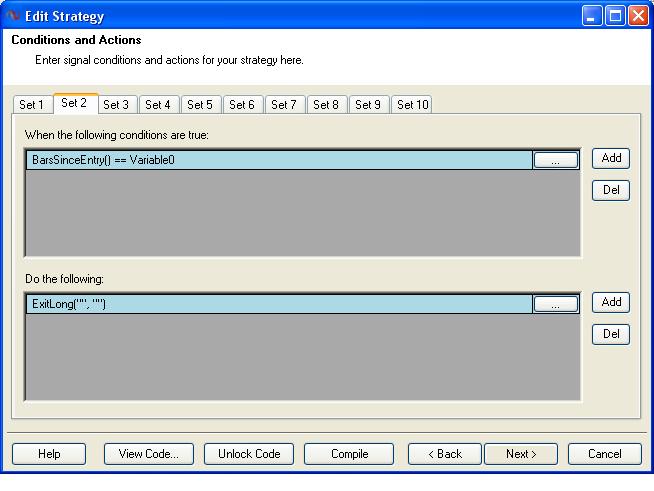Screen dimensions: 654x491
Task: Delete the selected condition
Action: coord(611,190)
